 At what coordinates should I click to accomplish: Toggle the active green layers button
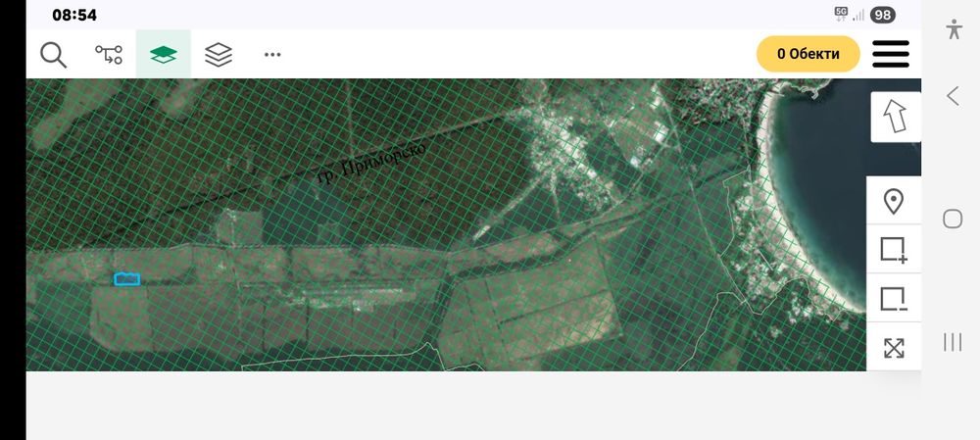[x=163, y=54]
